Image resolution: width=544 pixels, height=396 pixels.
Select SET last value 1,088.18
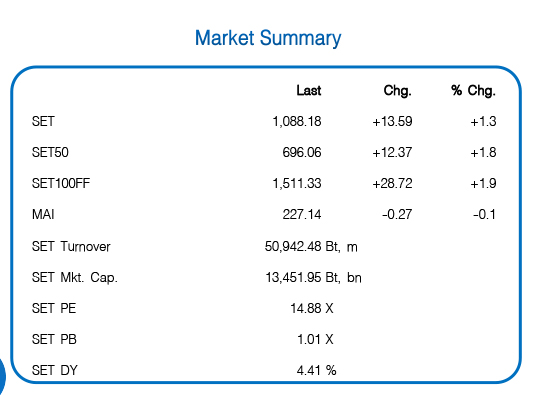tap(297, 121)
